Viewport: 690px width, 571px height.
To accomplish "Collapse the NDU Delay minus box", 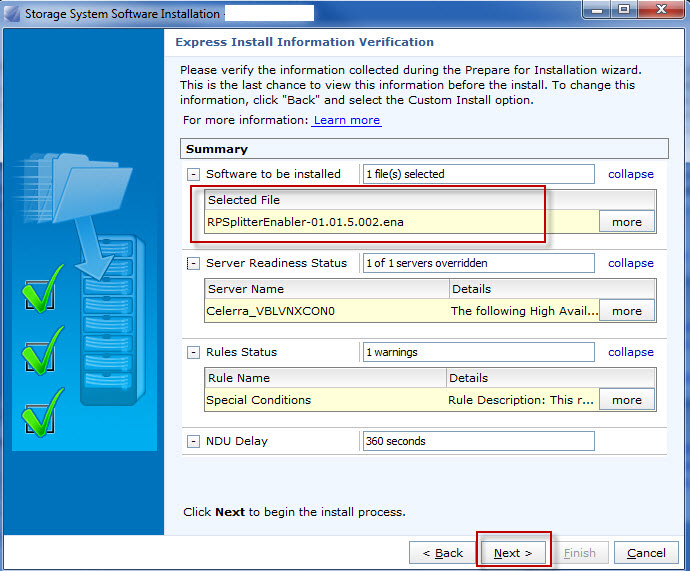I will pos(193,441).
